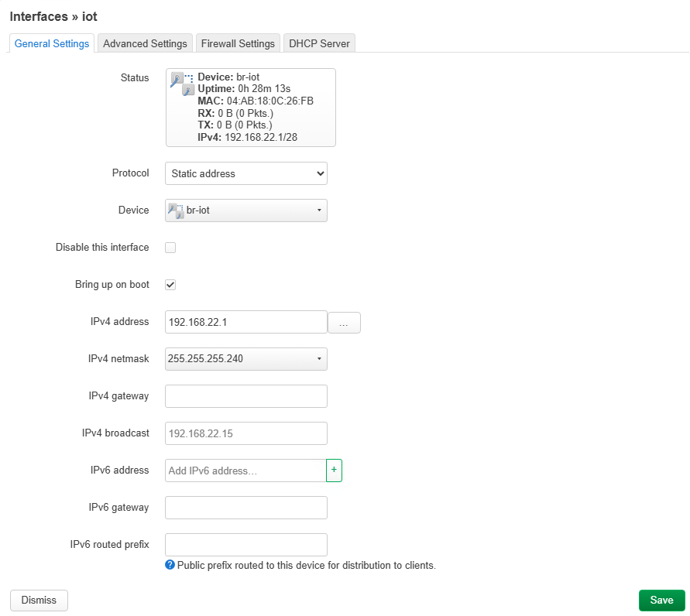Screen dimensions: 690x616
Task: Open the Device br-iot dropdown
Action: [x=246, y=210]
